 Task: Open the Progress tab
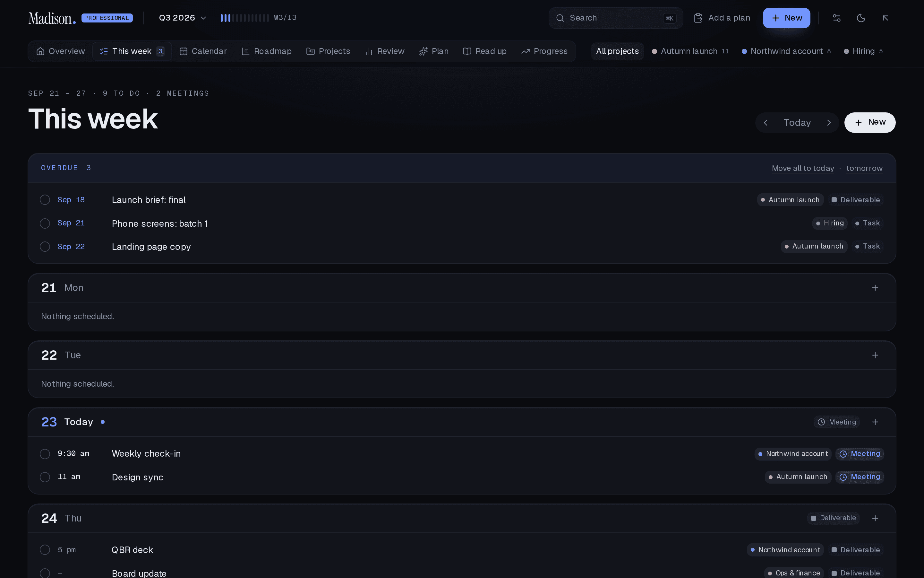pos(544,51)
